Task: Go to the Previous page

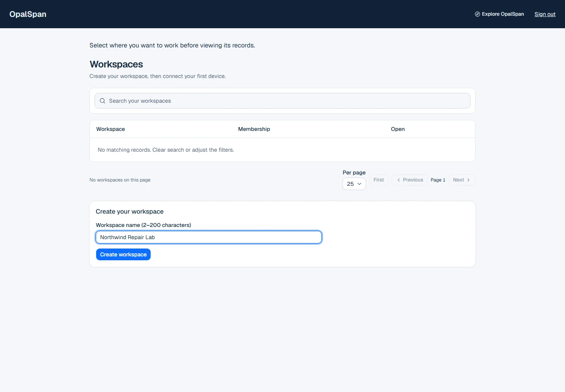Action: (x=410, y=180)
